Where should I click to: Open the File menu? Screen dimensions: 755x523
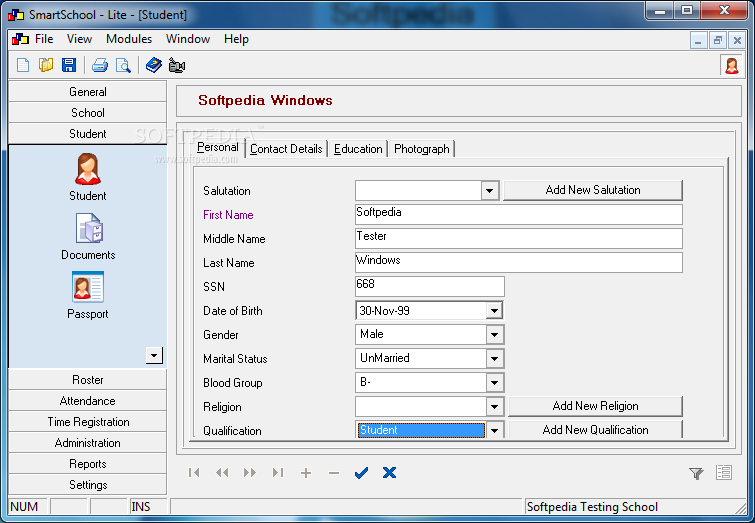44,39
